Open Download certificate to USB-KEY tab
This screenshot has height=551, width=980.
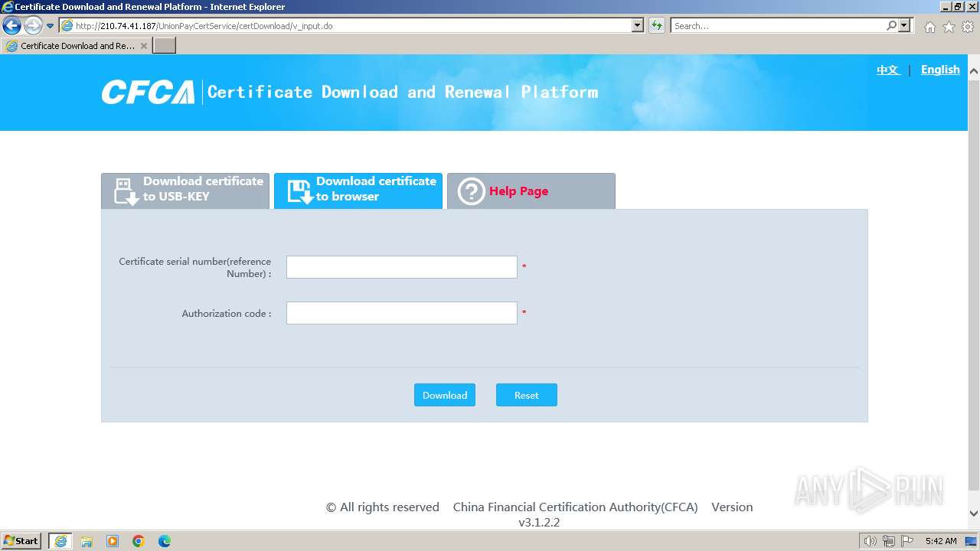(x=185, y=191)
